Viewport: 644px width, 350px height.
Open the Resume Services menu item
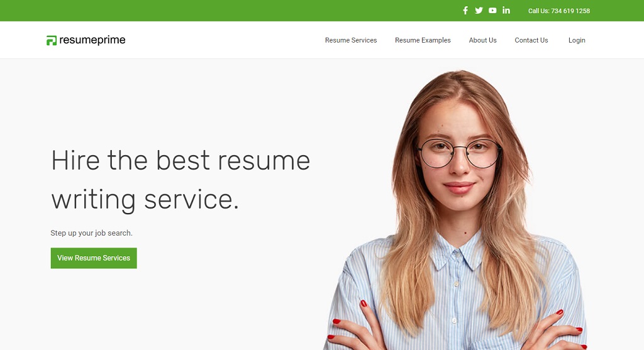point(351,40)
